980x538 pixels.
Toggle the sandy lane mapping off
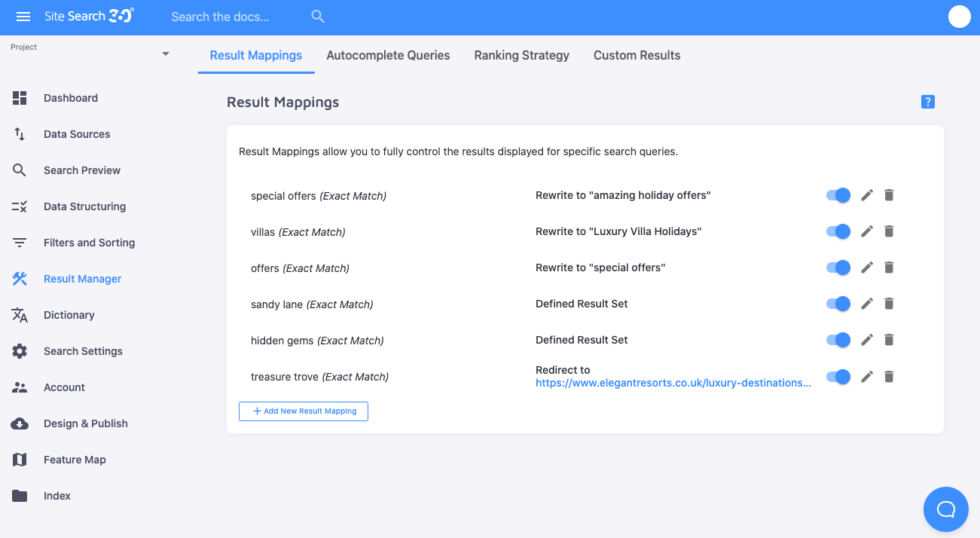[838, 304]
